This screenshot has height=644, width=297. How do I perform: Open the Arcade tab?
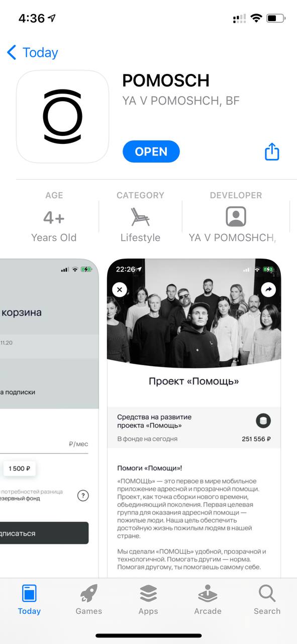208,600
